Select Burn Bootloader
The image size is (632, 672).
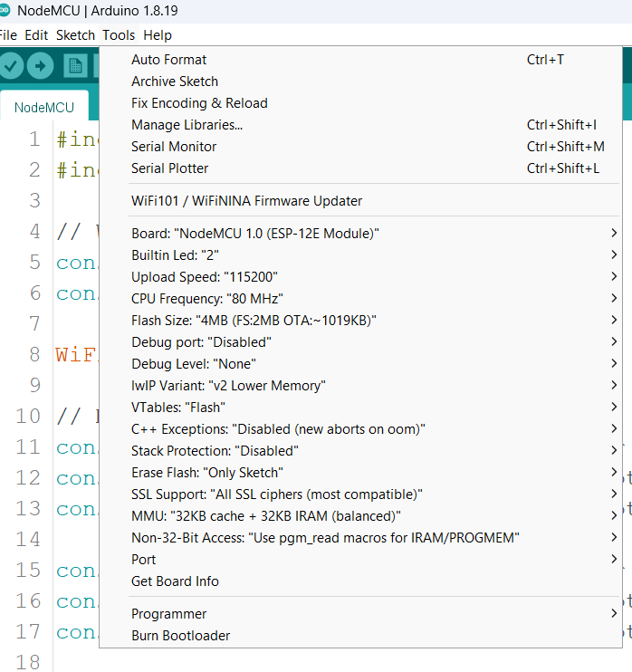pos(360,636)
